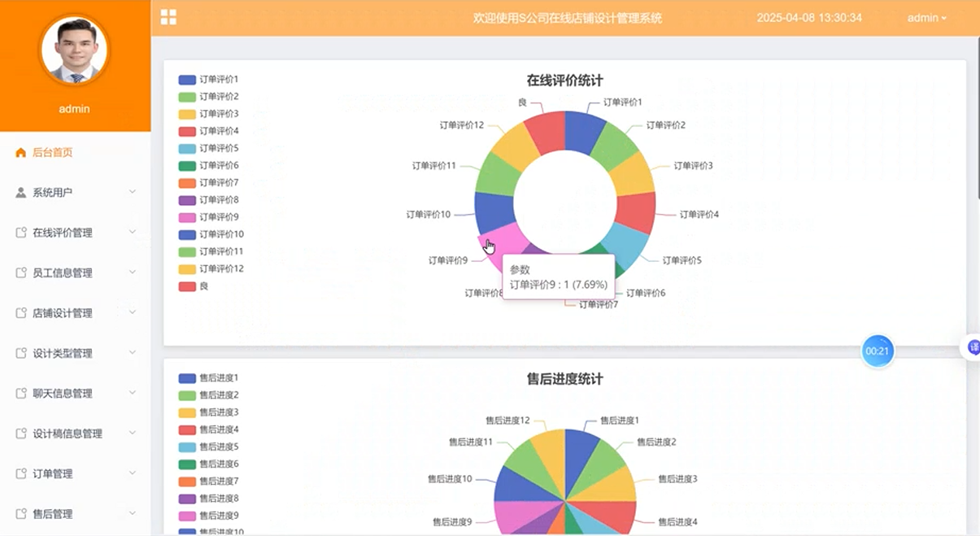Open the 订单管理 menu
Screen dimensions: 980x536
[x=75, y=473]
